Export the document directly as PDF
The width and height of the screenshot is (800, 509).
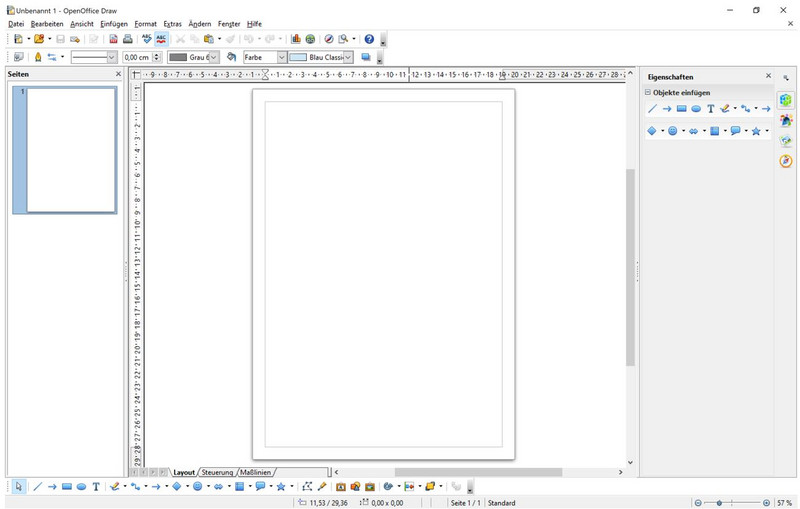[x=113, y=39]
